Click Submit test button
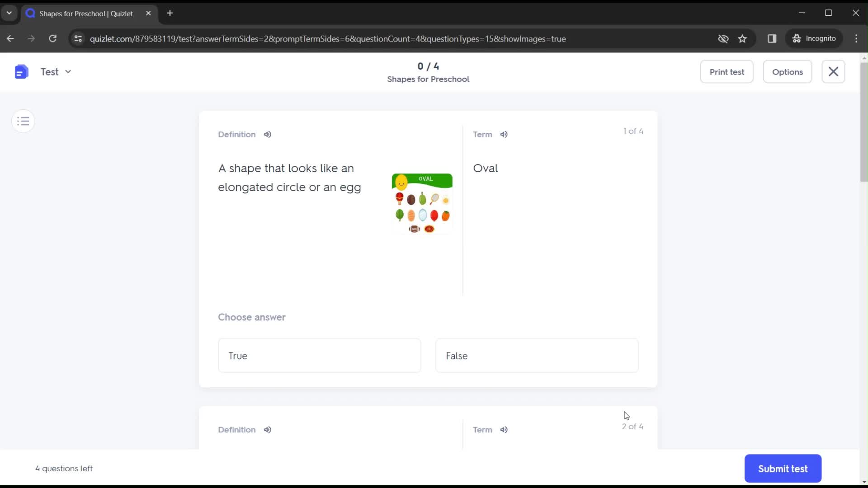The image size is (868, 488). point(783,468)
